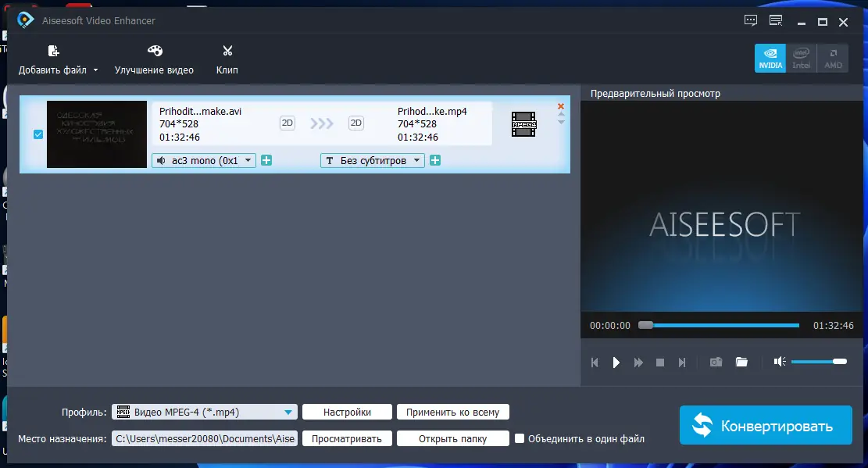Start conversion with Конвертировать button

[x=766, y=425]
